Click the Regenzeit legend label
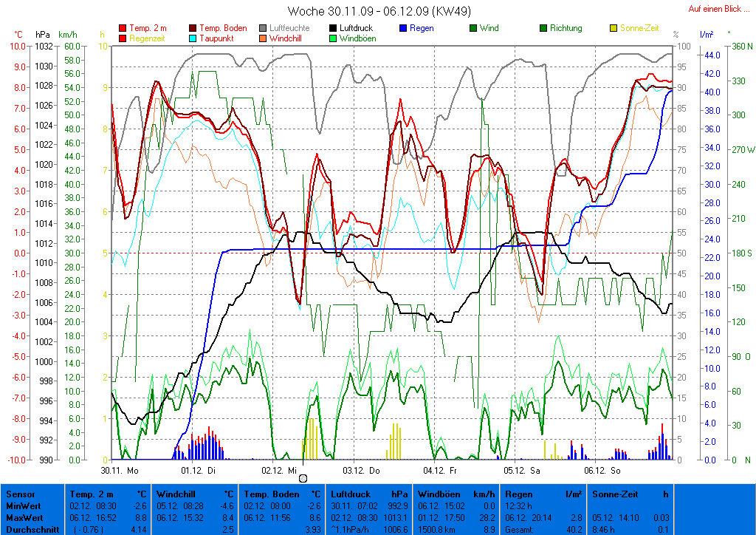Image resolution: width=756 pixels, height=535 pixels. coord(147,38)
